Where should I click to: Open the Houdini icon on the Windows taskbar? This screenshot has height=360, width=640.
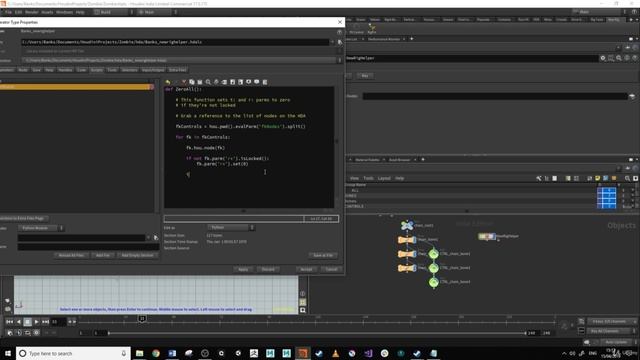tap(302, 353)
